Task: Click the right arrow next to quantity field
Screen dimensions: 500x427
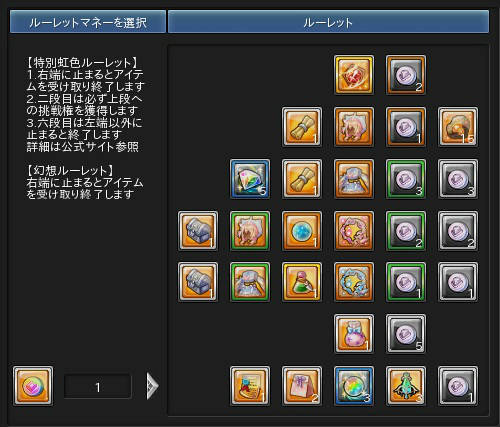Action: [152, 386]
